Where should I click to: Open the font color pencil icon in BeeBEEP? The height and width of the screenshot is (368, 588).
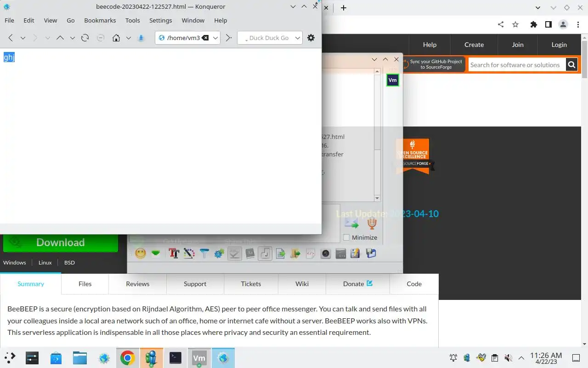point(189,253)
